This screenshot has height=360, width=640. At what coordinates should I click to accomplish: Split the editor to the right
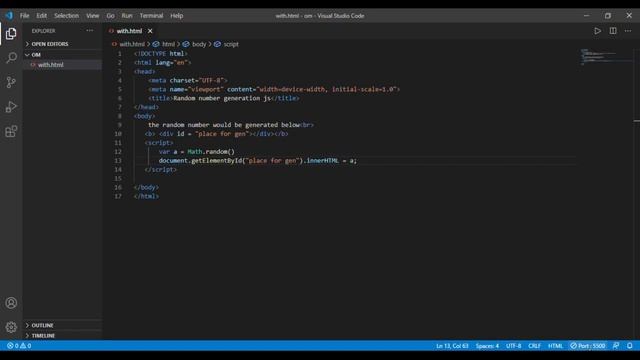point(613,31)
